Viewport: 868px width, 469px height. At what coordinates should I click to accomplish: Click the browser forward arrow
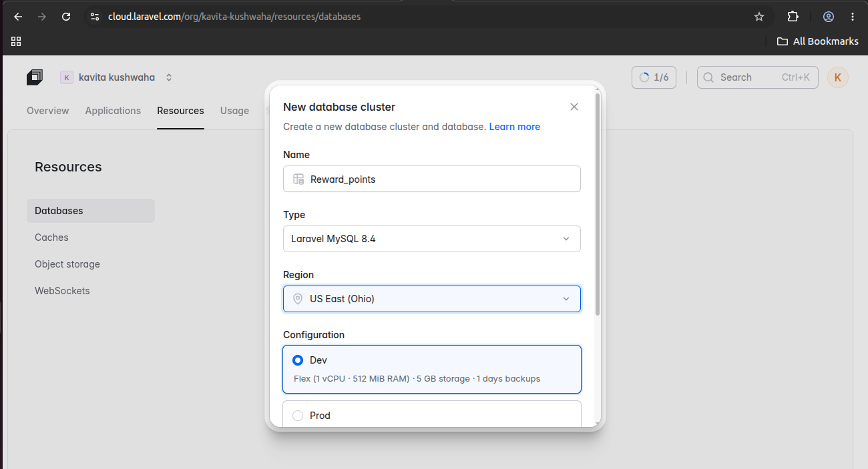(x=42, y=17)
